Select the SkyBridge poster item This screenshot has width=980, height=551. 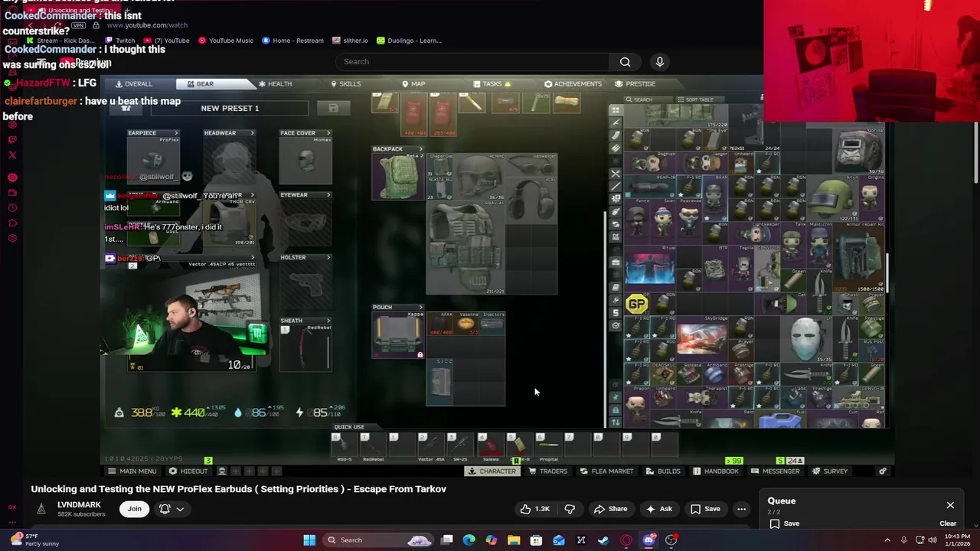click(x=702, y=337)
